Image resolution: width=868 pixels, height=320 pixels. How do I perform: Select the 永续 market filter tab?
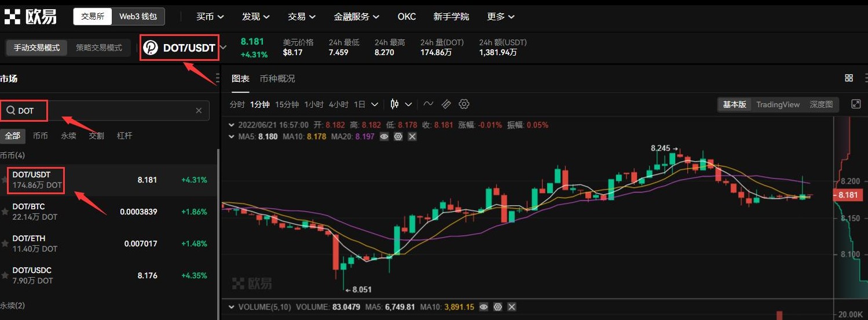68,136
